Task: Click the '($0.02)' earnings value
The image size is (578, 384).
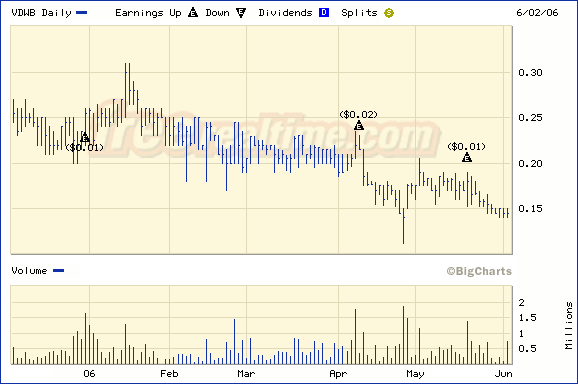Action: pyautogui.click(x=358, y=115)
